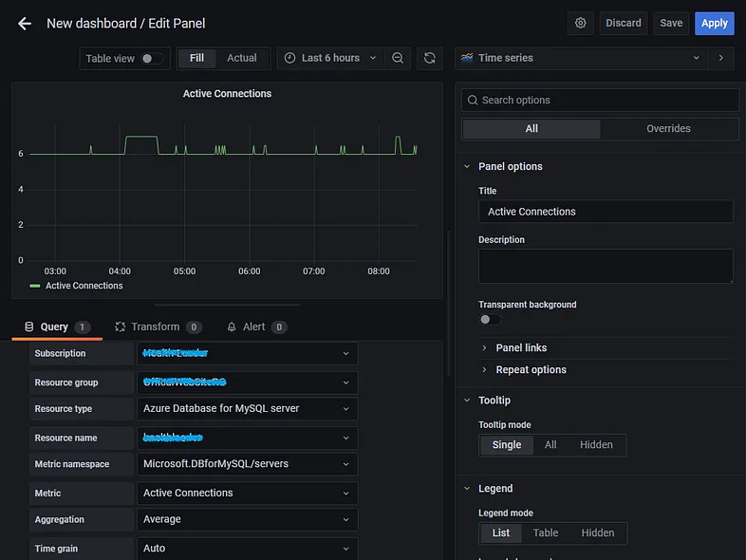Switch to the Query tab
Image resolution: width=746 pixels, height=560 pixels.
[57, 327]
